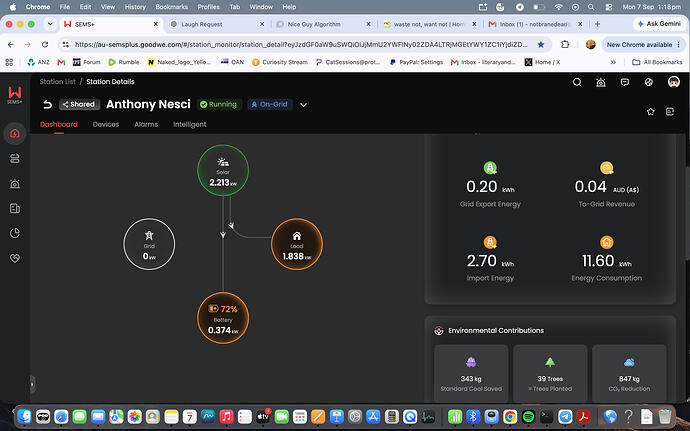Click the globe language icon in header
Image resolution: width=690 pixels, height=431 pixels.
pos(649,82)
